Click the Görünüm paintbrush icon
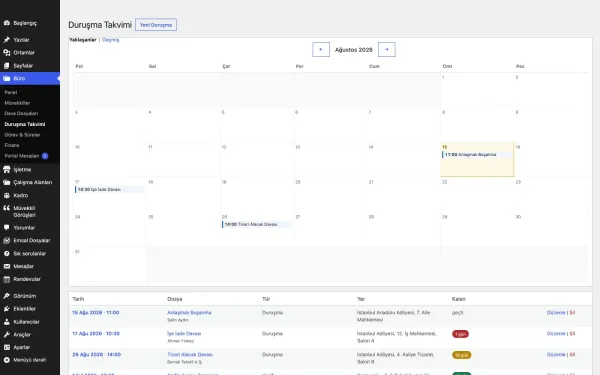The width and height of the screenshot is (600, 375). pos(7,296)
